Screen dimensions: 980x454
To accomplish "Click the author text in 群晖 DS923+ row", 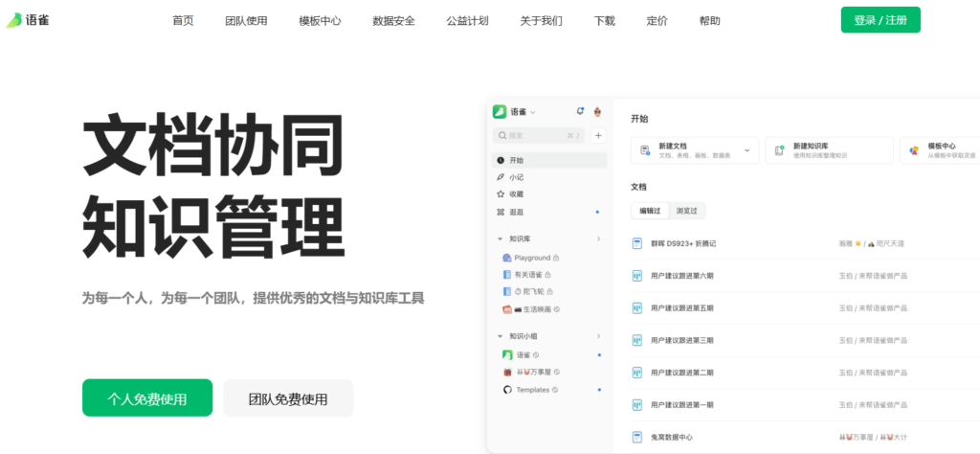I will (x=871, y=243).
